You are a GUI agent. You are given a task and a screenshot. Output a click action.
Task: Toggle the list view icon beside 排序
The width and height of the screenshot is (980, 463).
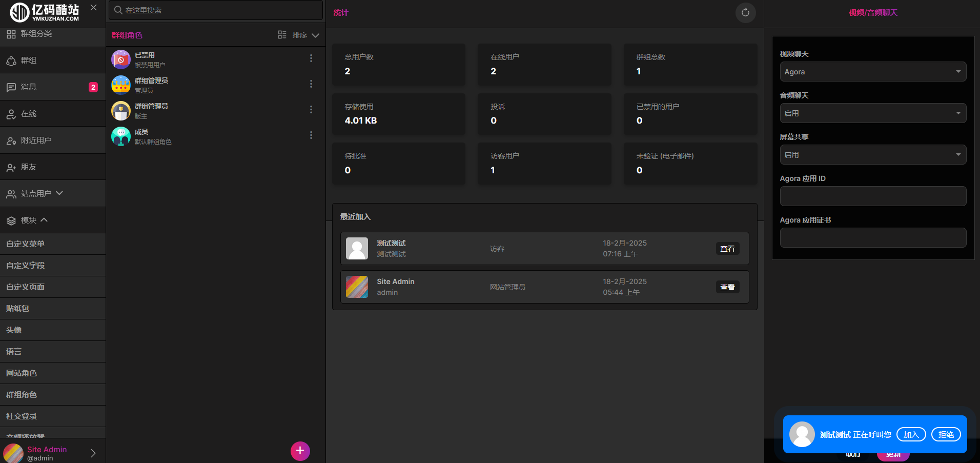pyautogui.click(x=282, y=35)
